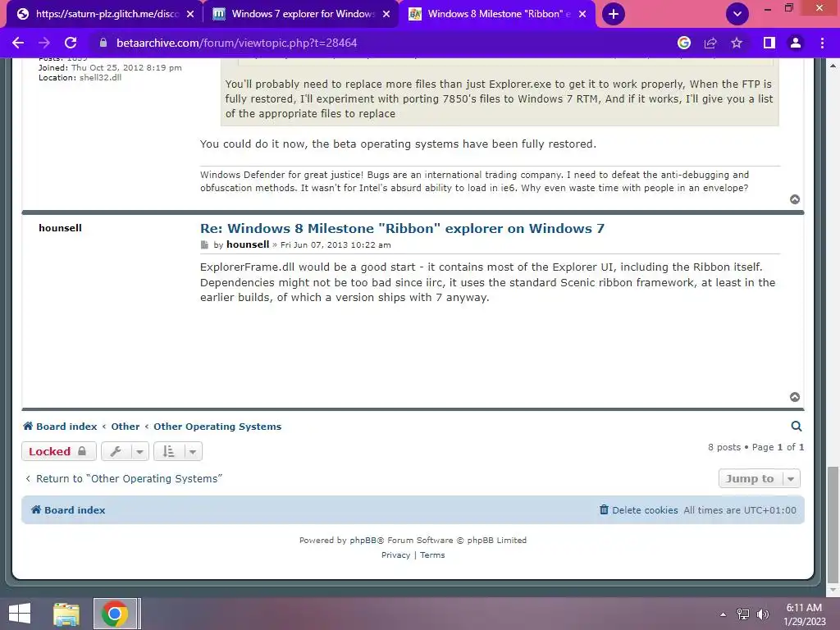The width and height of the screenshot is (840, 630).
Task: Open the volume tray icon
Action: click(762, 614)
